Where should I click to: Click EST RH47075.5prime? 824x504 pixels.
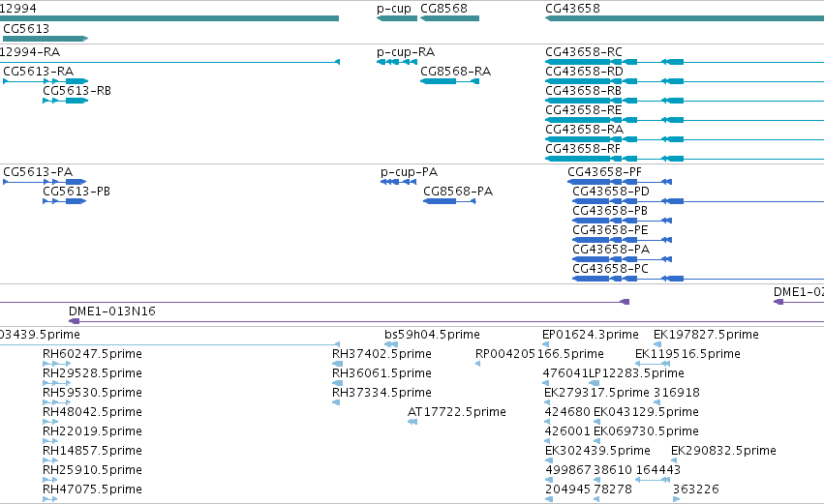click(x=92, y=489)
